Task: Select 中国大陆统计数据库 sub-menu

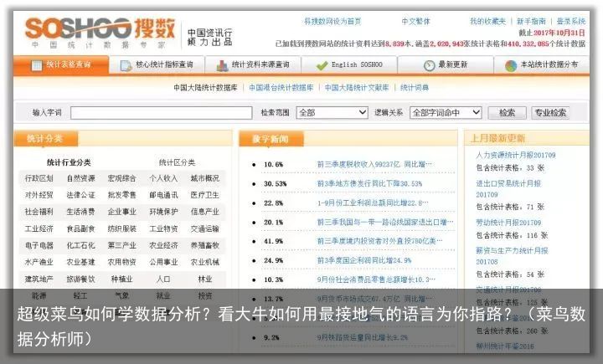Action: click(x=205, y=88)
